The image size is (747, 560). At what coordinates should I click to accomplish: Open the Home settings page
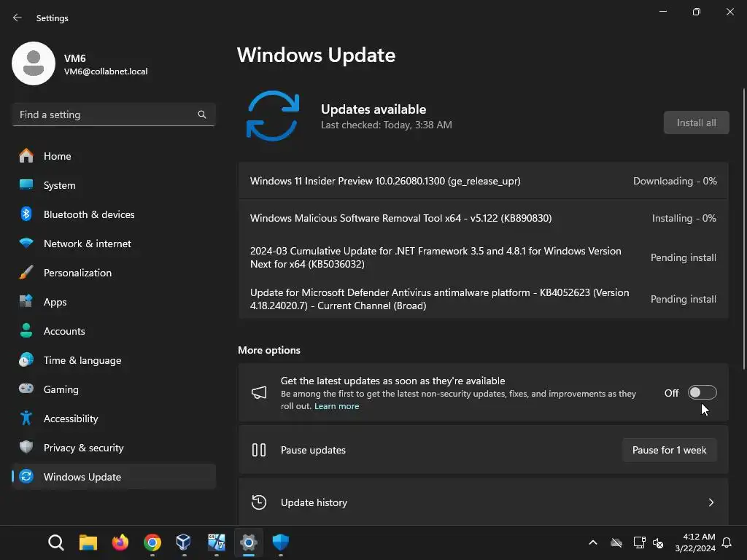click(114, 156)
